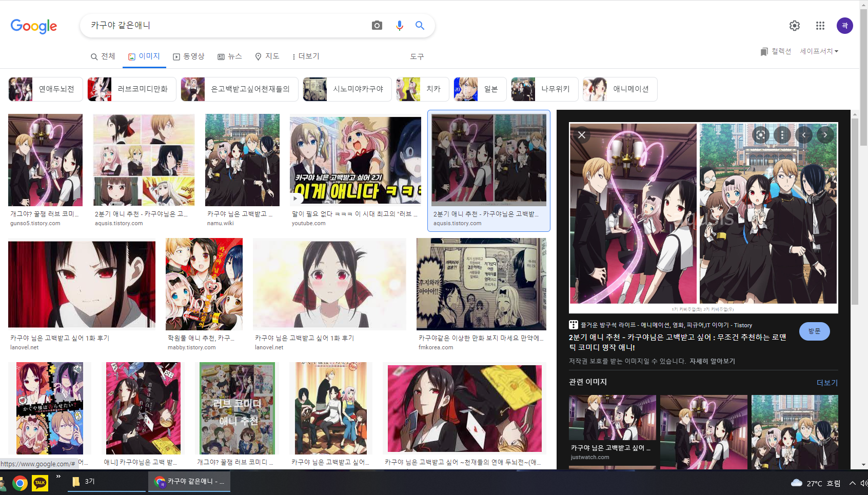Open search by image camera icon
This screenshot has width=868, height=495.
377,25
